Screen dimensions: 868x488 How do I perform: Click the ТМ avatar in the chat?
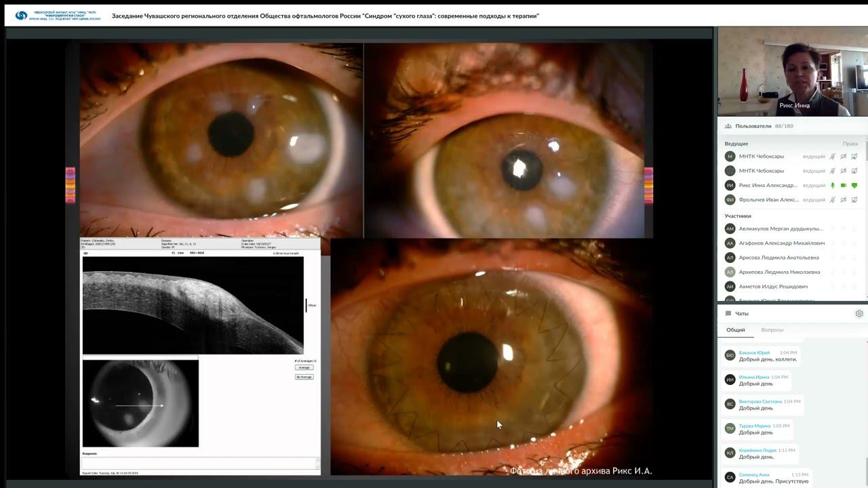[730, 428]
